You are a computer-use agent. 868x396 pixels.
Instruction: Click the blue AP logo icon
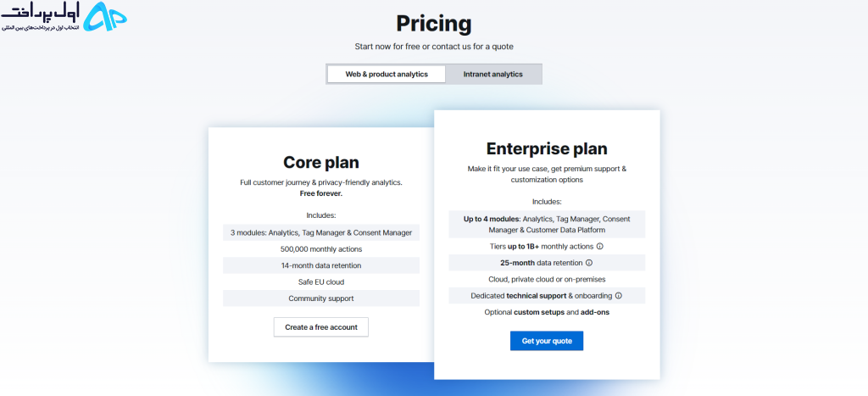click(104, 17)
